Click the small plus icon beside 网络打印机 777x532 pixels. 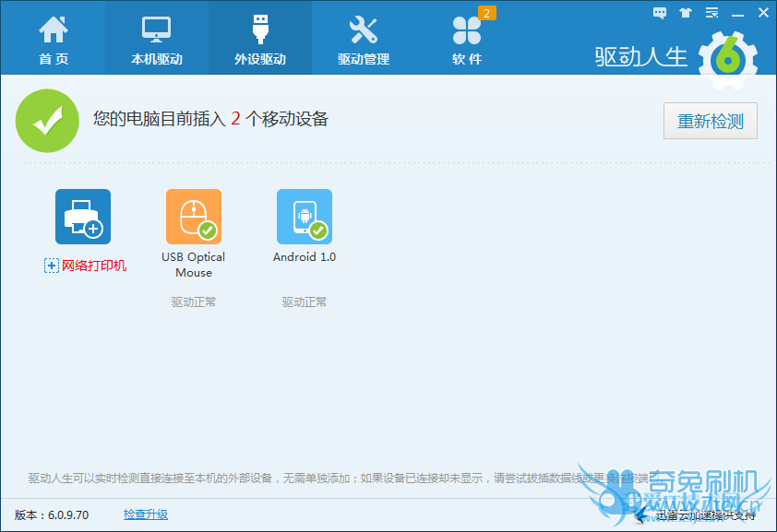click(x=52, y=266)
